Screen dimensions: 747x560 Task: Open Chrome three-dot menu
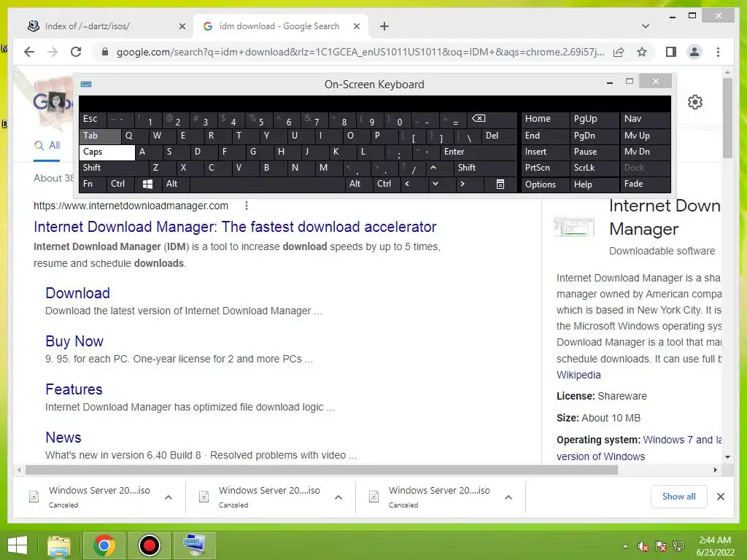(718, 52)
